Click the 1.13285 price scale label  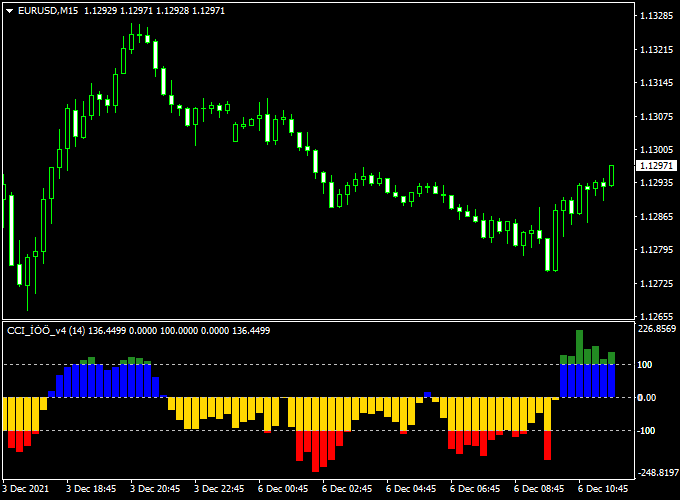[x=657, y=16]
